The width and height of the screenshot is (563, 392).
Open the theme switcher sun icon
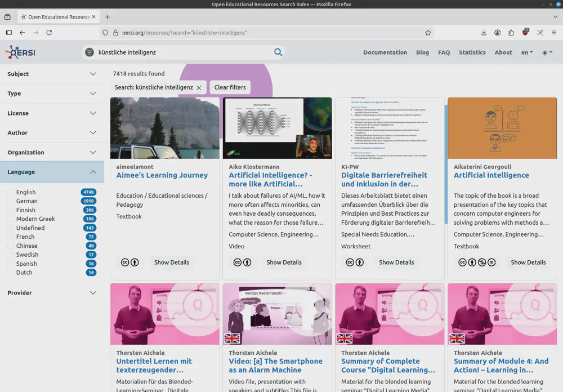(544, 52)
